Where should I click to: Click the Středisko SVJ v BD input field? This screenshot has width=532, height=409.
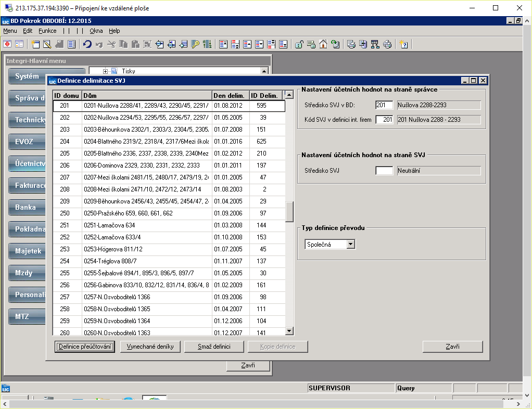click(384, 105)
